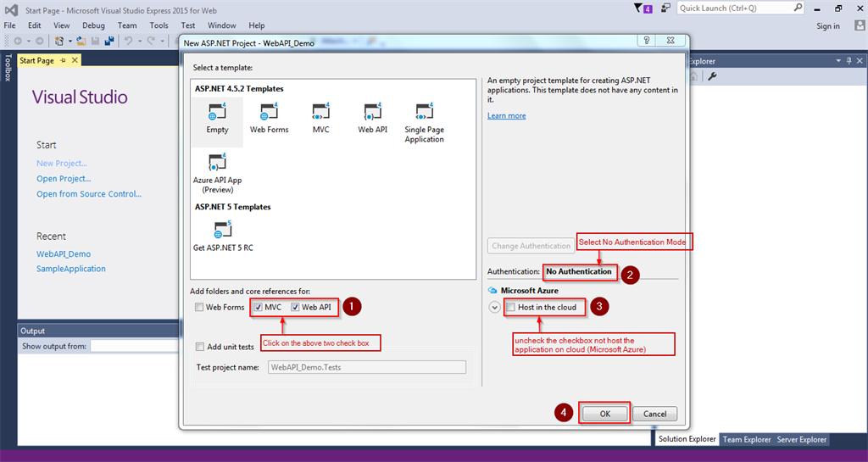The height and width of the screenshot is (462, 868).
Task: Open the Redo history dropdown arrow
Action: point(162,42)
